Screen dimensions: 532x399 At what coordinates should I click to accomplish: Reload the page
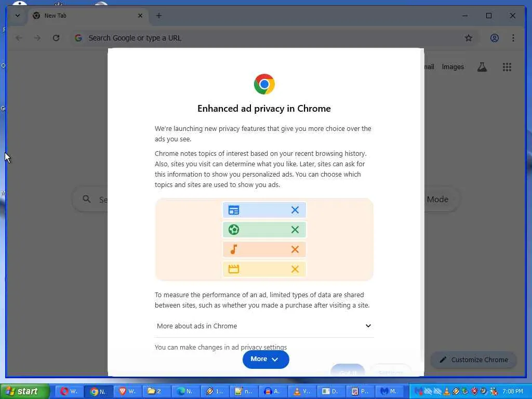click(56, 38)
